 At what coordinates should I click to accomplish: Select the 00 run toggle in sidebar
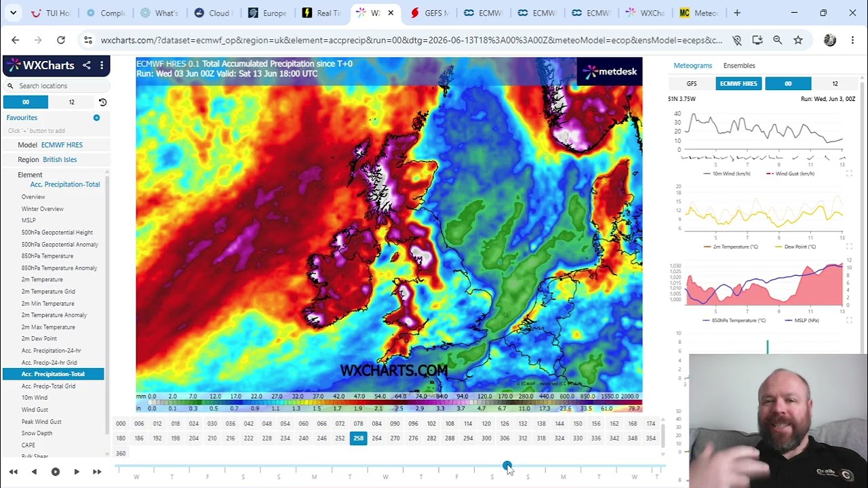26,102
